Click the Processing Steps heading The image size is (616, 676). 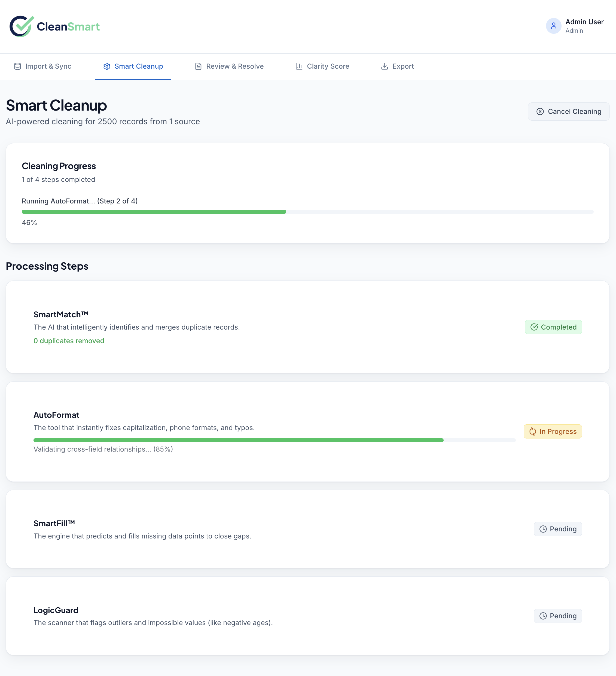click(47, 266)
